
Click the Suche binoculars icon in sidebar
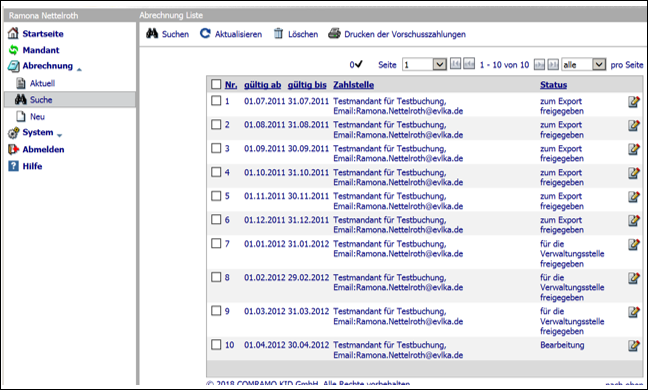coord(21,100)
